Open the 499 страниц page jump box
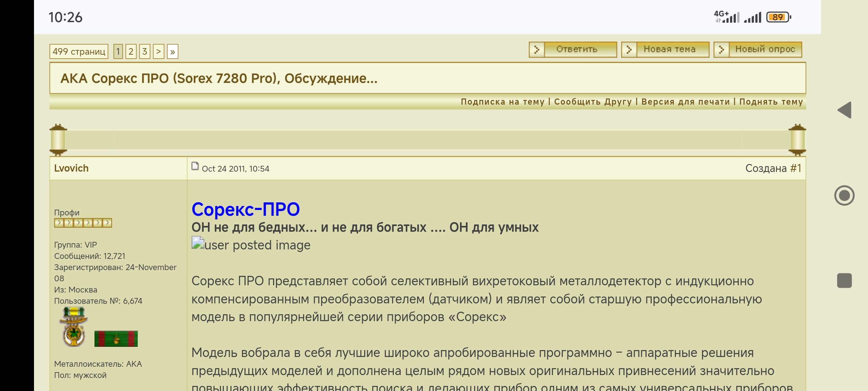 pos(79,51)
